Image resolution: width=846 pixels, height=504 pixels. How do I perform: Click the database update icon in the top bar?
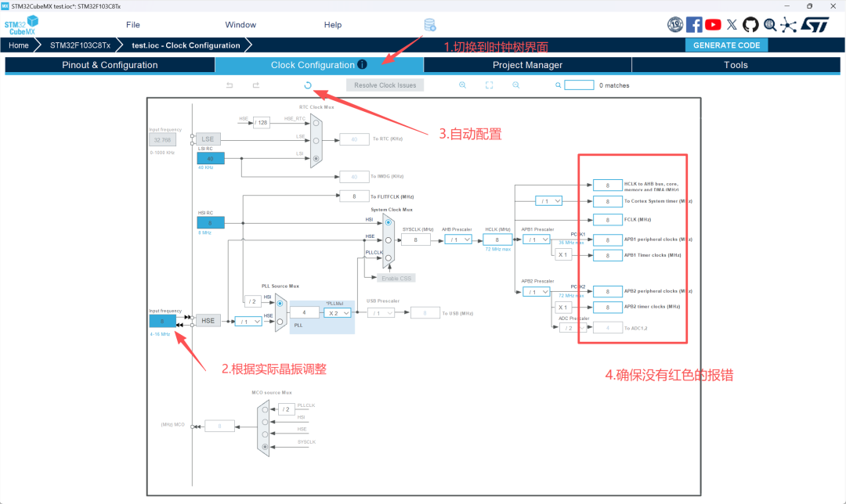point(429,25)
